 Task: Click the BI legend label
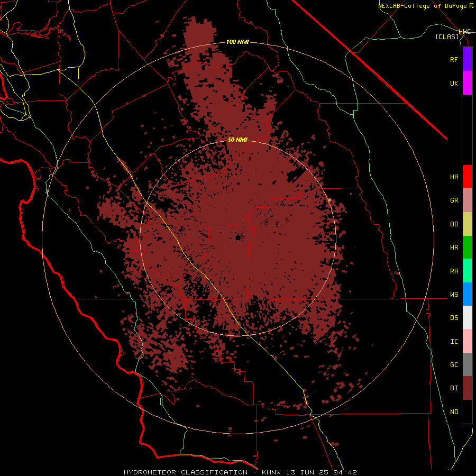tap(454, 388)
